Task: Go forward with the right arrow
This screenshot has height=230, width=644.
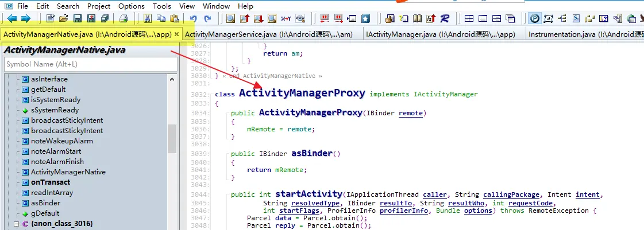Action: (25, 18)
